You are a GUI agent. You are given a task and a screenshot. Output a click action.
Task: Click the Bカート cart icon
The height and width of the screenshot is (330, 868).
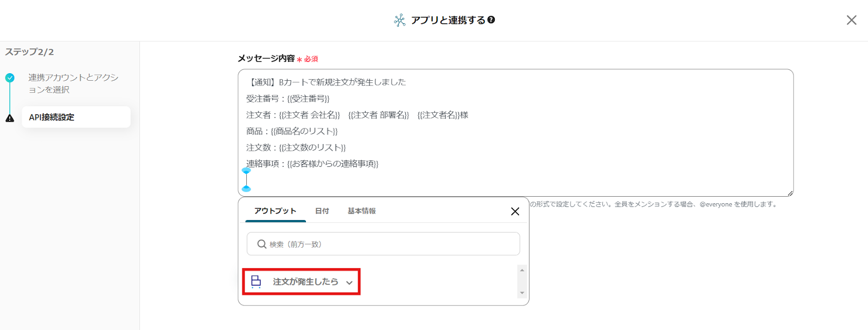(x=256, y=282)
